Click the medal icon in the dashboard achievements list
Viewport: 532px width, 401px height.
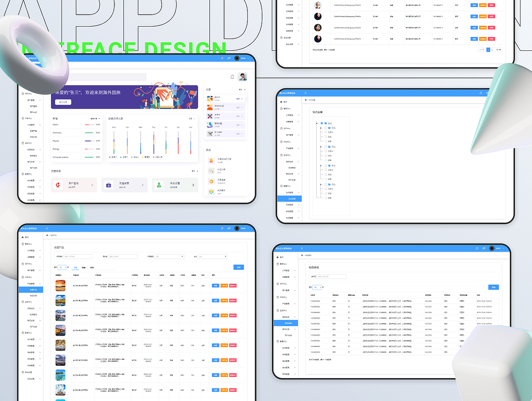pyautogui.click(x=211, y=160)
